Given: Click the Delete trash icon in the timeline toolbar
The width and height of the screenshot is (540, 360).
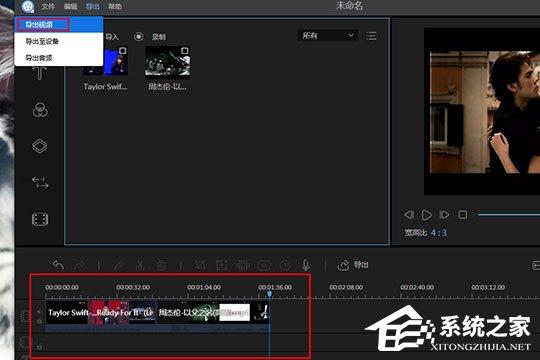Looking at the screenshot, I should 161,265.
